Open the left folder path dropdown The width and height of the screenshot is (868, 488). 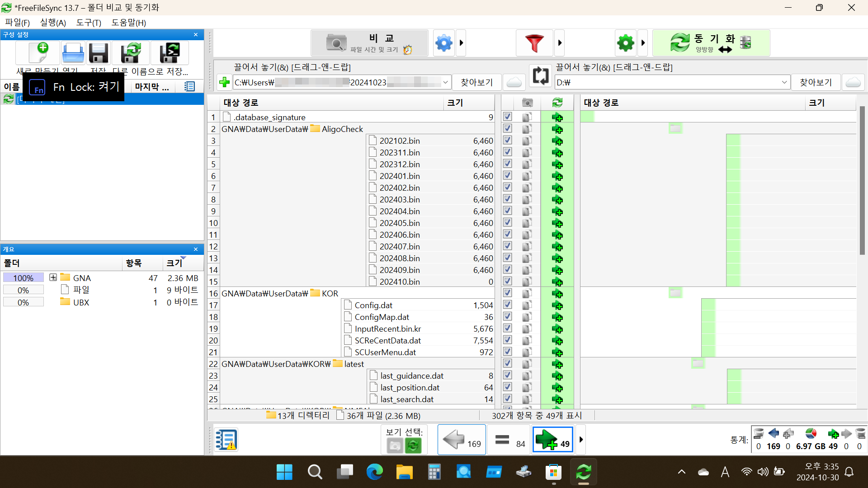click(445, 82)
